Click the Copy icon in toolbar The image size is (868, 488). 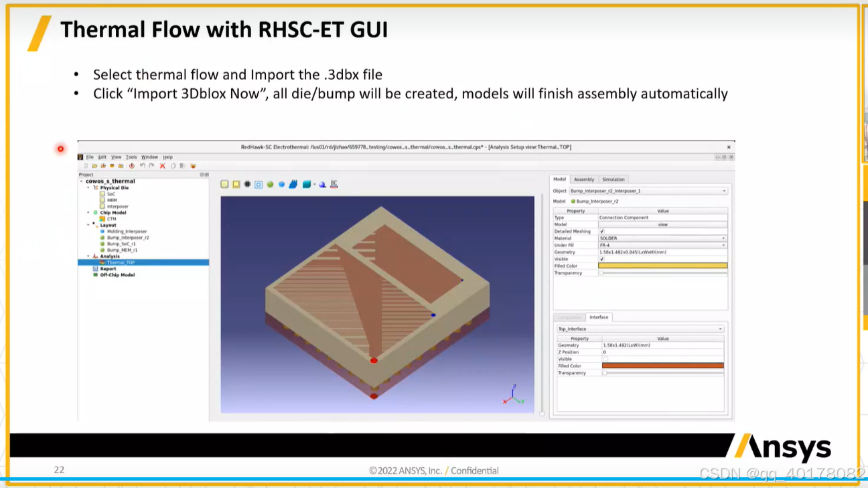point(173,166)
